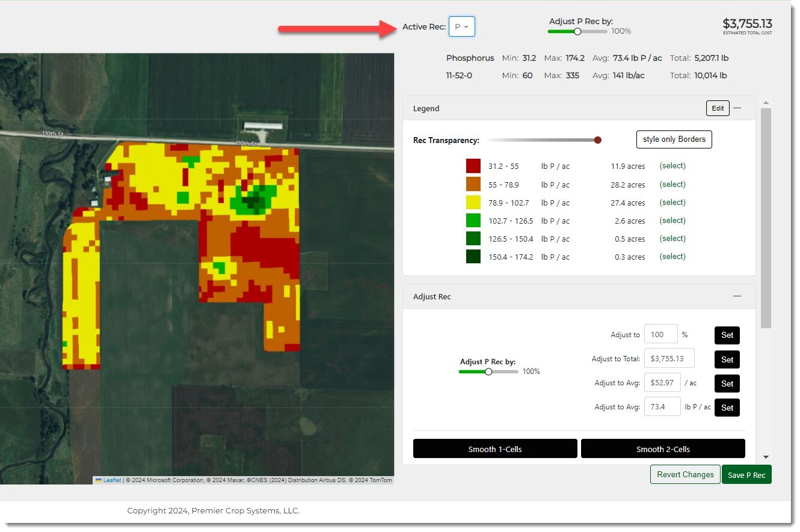
Task: Select the 150.4 - 174.2 range cells
Action: [x=672, y=257]
